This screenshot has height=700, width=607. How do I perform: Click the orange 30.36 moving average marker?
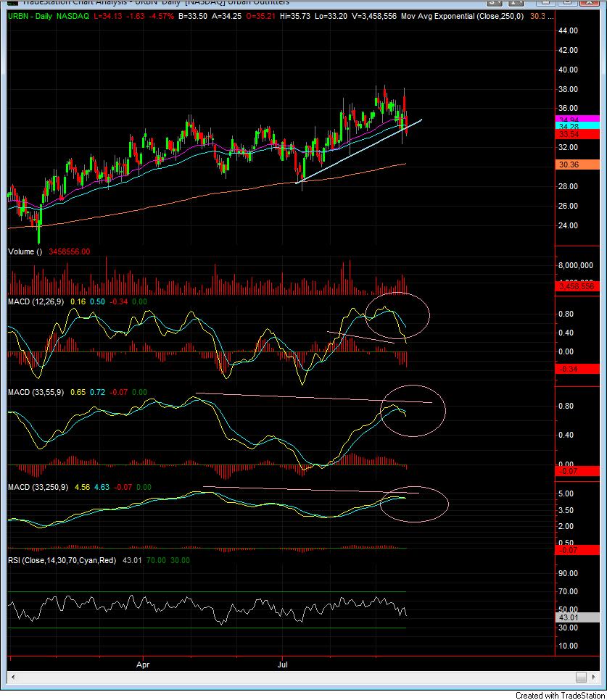[x=577, y=164]
